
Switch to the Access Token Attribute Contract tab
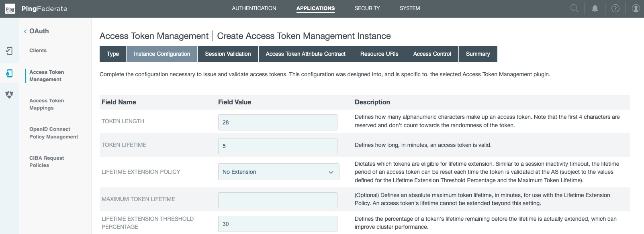(305, 54)
